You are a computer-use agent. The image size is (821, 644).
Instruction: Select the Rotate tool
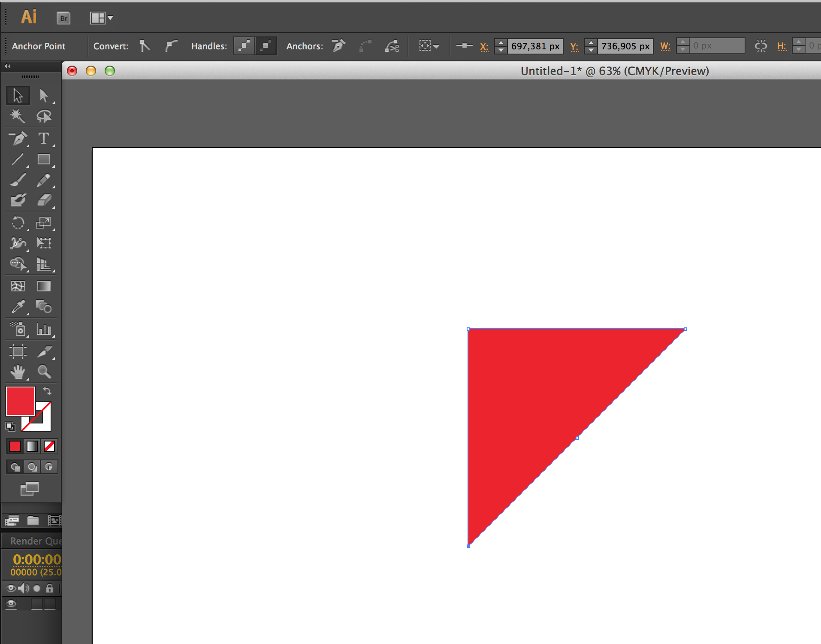[18, 223]
